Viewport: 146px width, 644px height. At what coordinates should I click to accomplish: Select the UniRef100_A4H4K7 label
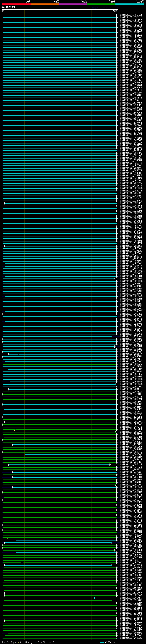(x=131, y=628)
